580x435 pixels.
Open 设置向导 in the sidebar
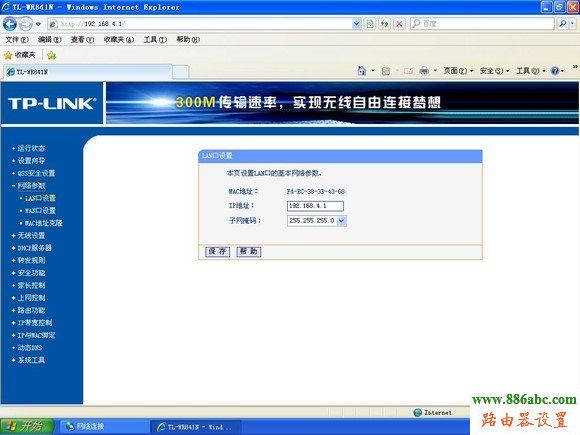pyautogui.click(x=31, y=161)
